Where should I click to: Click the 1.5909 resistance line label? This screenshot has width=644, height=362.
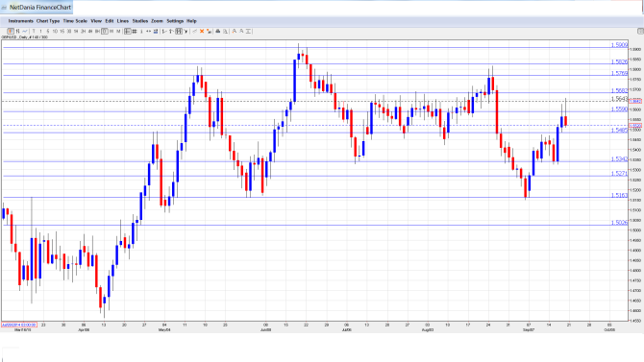click(x=619, y=45)
